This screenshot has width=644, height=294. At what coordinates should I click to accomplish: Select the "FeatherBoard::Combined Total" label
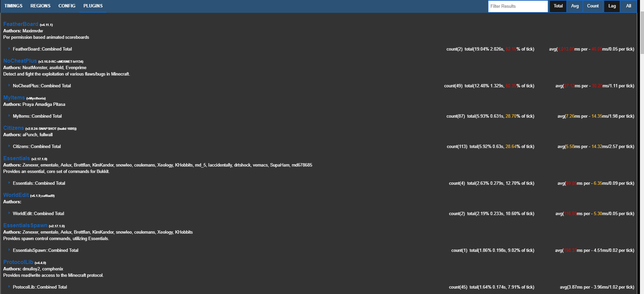[42, 49]
